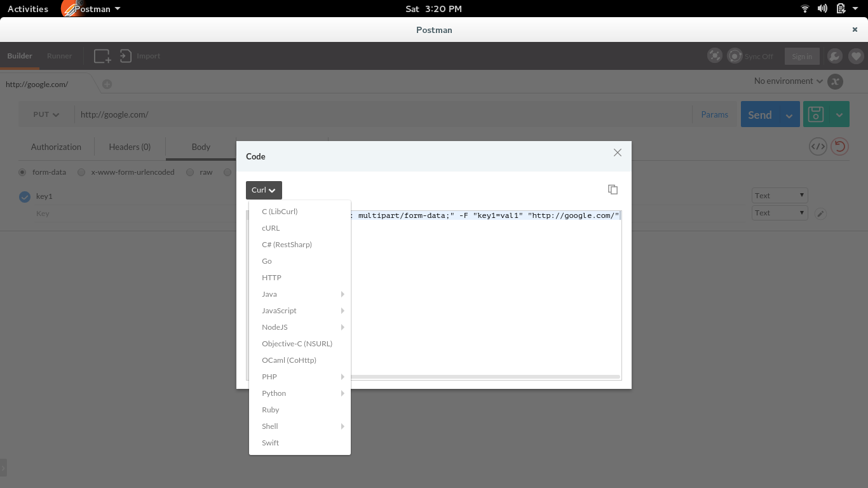Click the bulk edit pencil icon

(x=821, y=213)
